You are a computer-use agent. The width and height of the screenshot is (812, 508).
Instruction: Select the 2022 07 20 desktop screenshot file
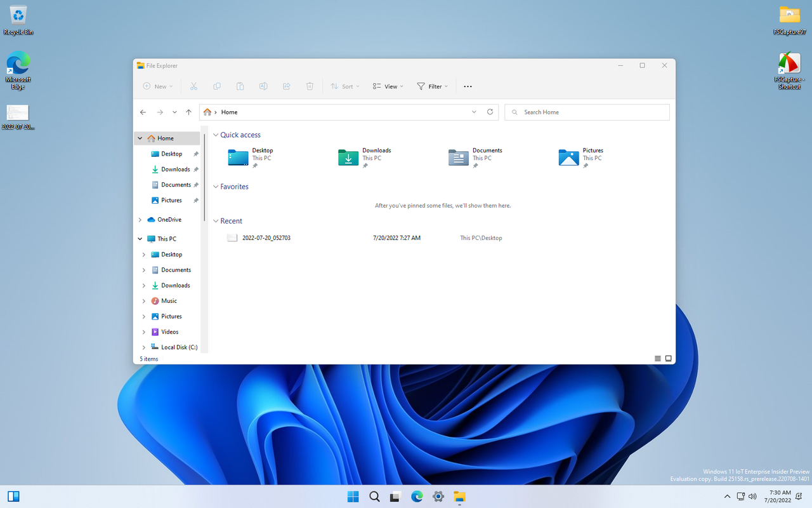click(18, 117)
